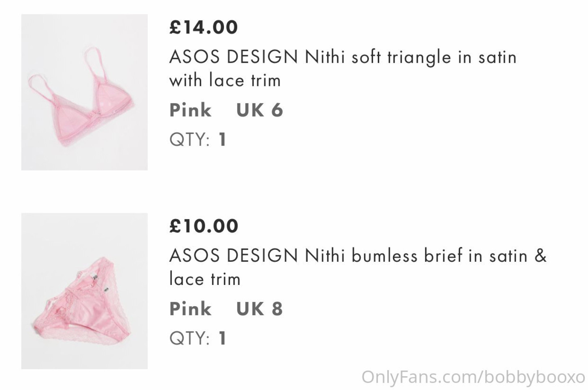588x390 pixels.
Task: Click quantity value 1 for the bumless brief
Action: click(x=222, y=338)
